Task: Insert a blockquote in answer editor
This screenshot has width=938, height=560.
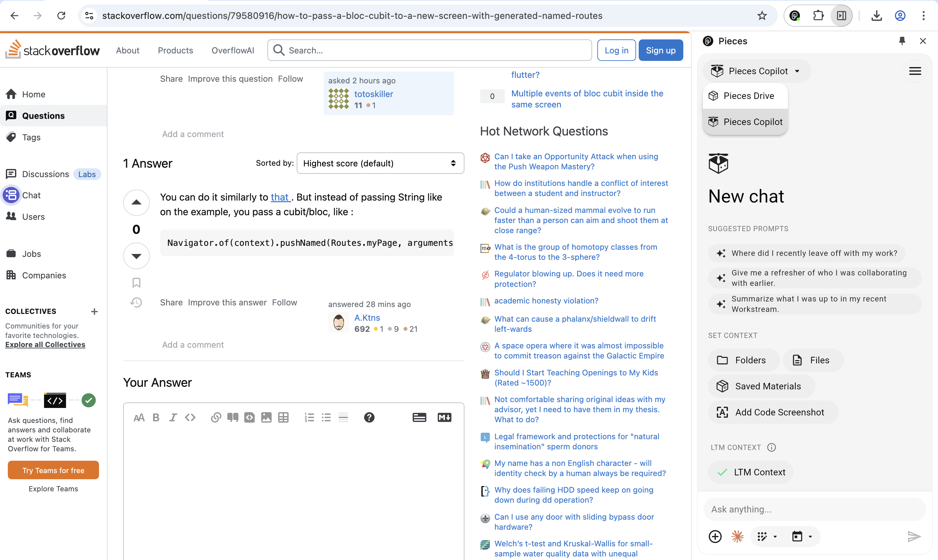Action: point(233,417)
